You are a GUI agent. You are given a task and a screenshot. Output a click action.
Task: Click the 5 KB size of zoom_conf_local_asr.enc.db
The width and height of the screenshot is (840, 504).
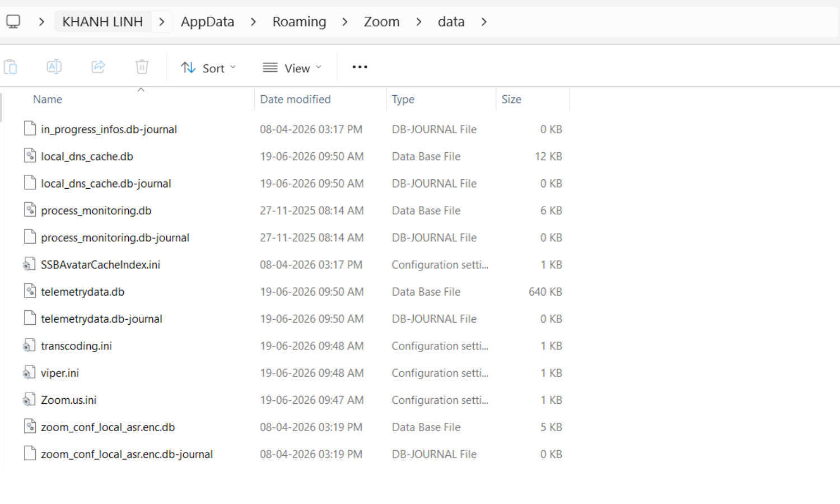(x=551, y=427)
